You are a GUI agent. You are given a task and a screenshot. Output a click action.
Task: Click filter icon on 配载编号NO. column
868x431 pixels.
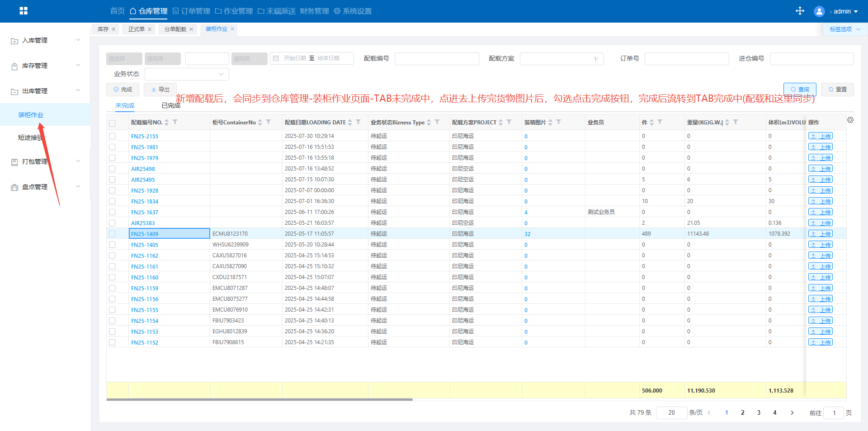[175, 122]
